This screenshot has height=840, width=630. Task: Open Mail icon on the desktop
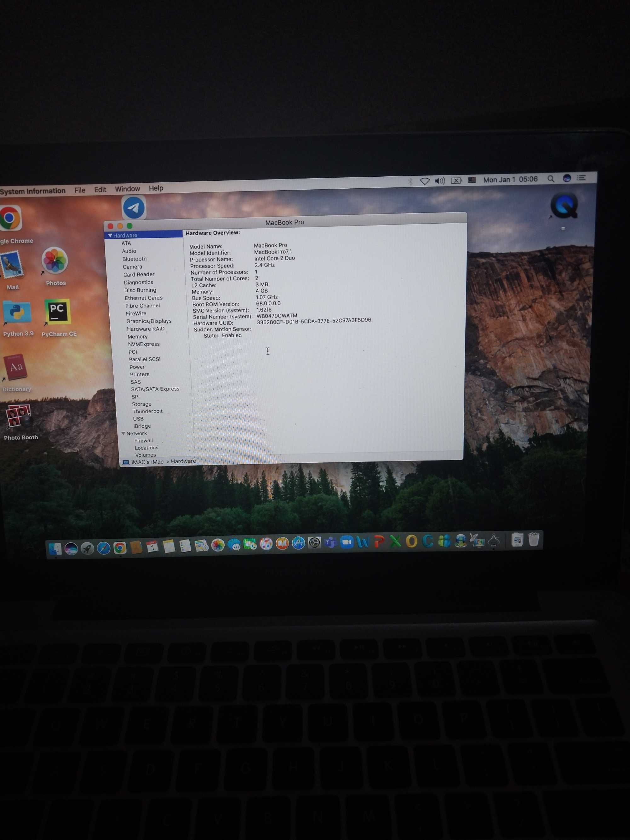pos(12,265)
